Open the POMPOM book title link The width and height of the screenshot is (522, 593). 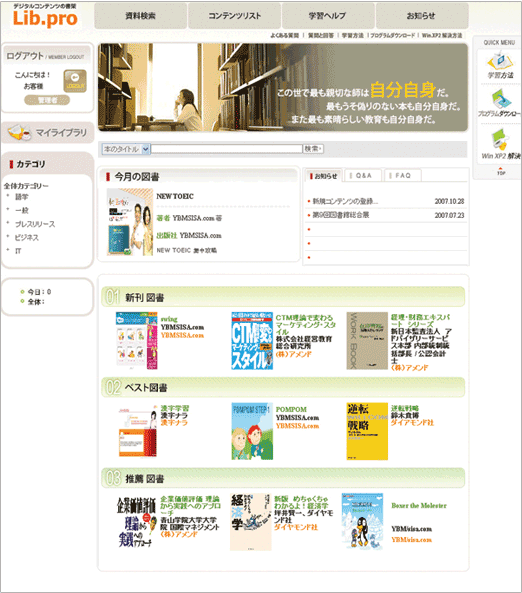point(291,410)
